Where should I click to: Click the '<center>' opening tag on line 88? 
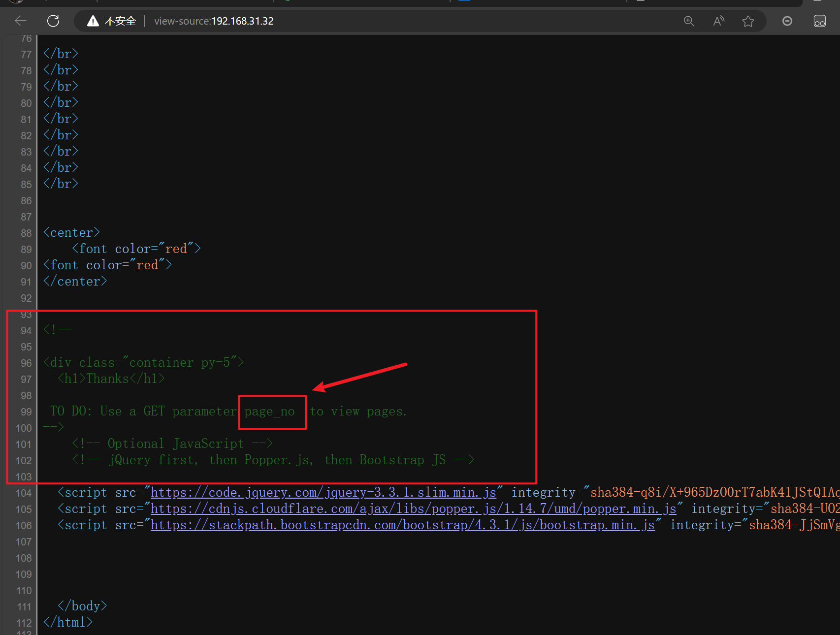(72, 232)
